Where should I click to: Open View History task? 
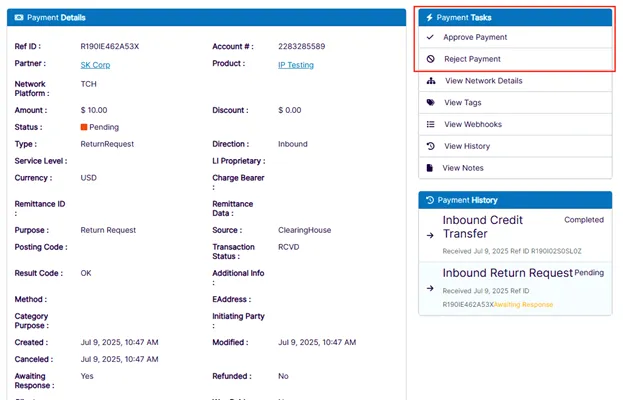(515, 146)
